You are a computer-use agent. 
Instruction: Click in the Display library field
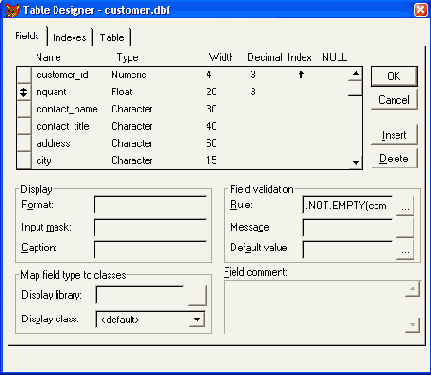[x=140, y=295]
